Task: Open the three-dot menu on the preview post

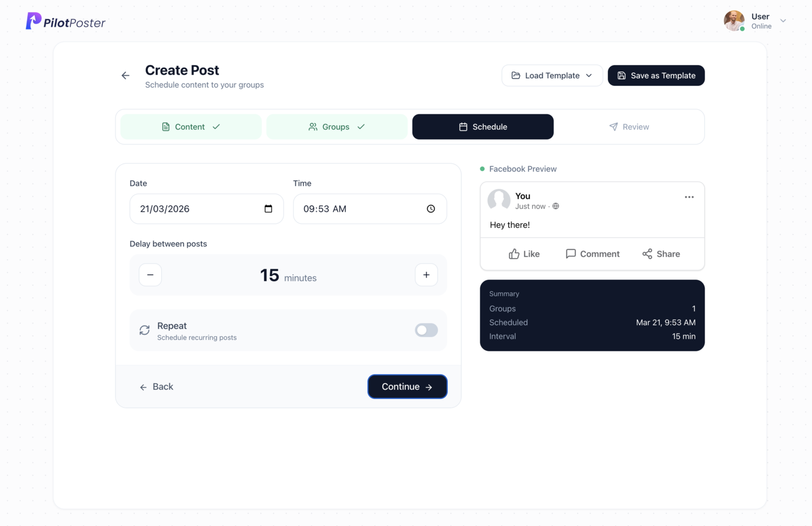Action: [689, 197]
